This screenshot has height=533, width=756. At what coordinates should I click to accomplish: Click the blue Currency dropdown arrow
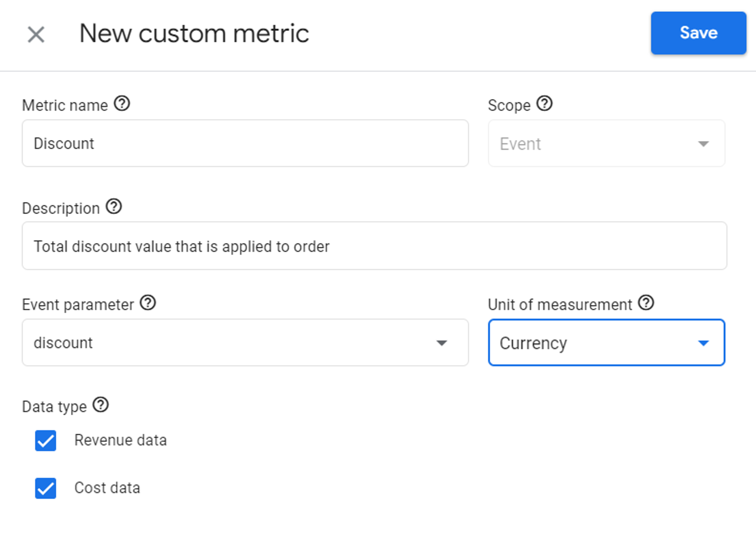coord(703,343)
